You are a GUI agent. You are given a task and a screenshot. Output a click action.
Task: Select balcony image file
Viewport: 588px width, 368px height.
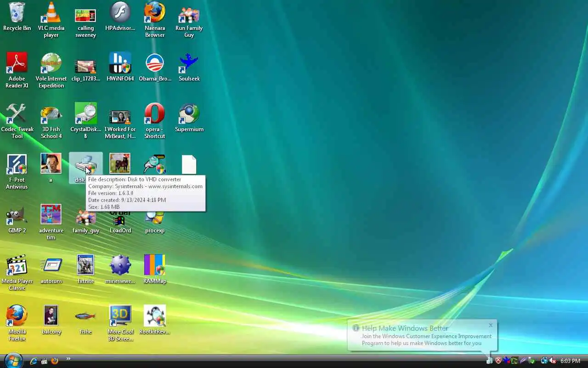coord(51,320)
